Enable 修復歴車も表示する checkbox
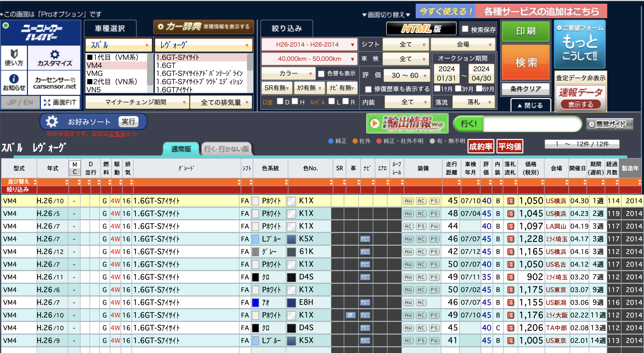 (368, 89)
